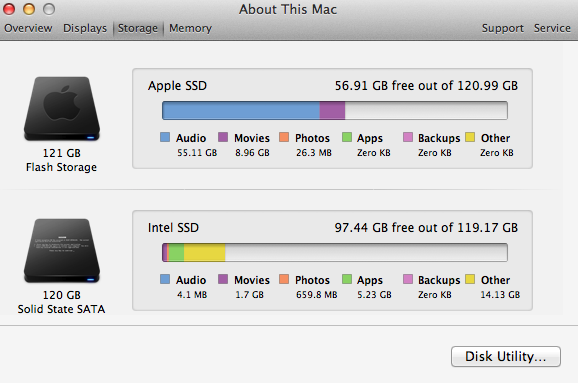Click the green Apps segment of Intel SSD bar
Image resolution: width=578 pixels, height=383 pixels.
(177, 253)
